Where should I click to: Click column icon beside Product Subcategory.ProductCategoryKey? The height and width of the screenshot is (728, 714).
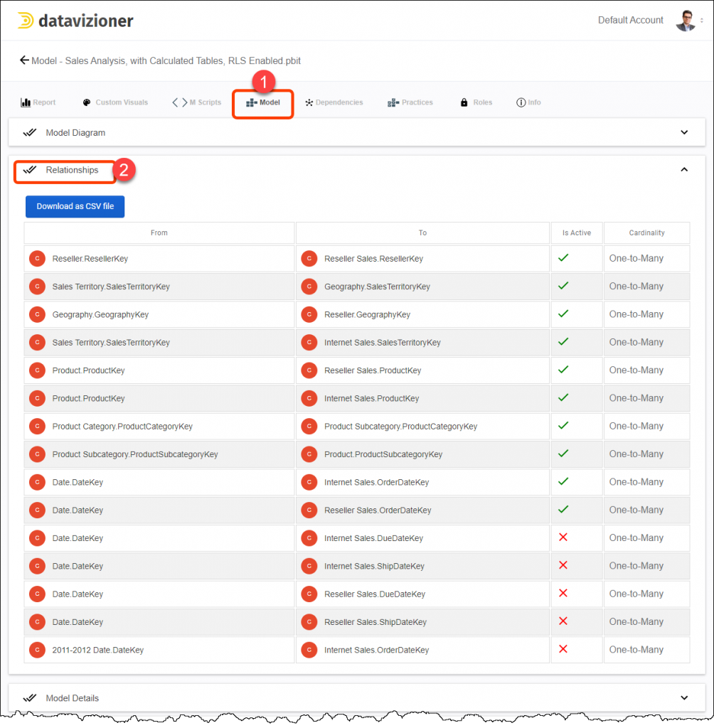(x=309, y=427)
